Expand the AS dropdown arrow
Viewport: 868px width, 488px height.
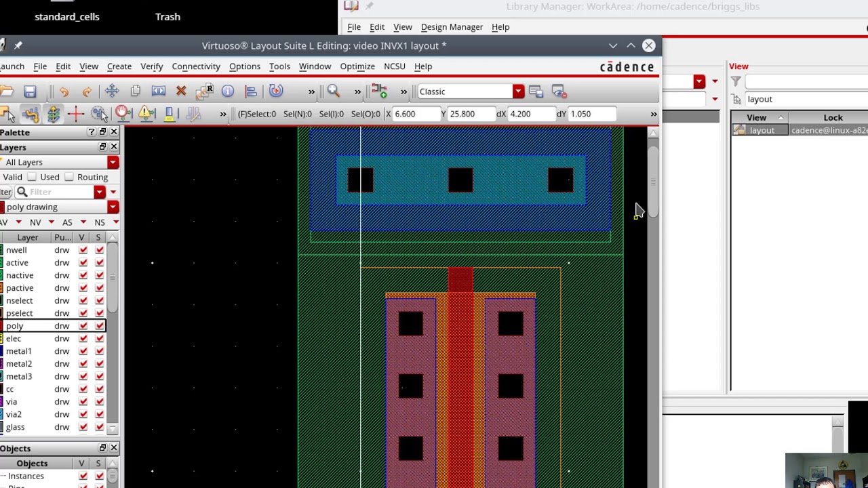click(83, 222)
